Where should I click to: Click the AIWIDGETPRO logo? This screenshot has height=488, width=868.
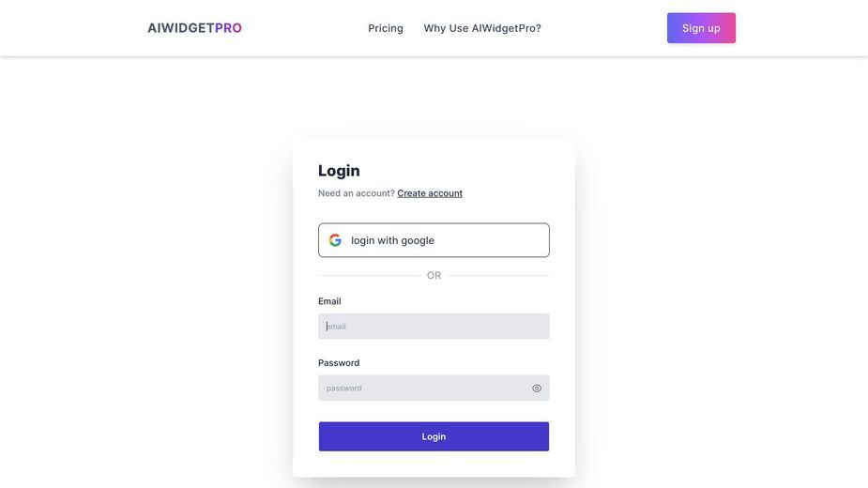point(194,28)
